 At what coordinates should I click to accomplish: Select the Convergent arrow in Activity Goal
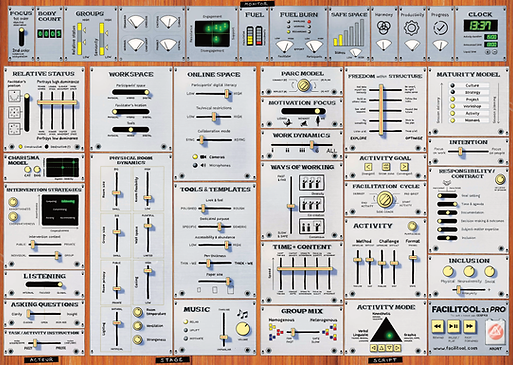coord(404,167)
